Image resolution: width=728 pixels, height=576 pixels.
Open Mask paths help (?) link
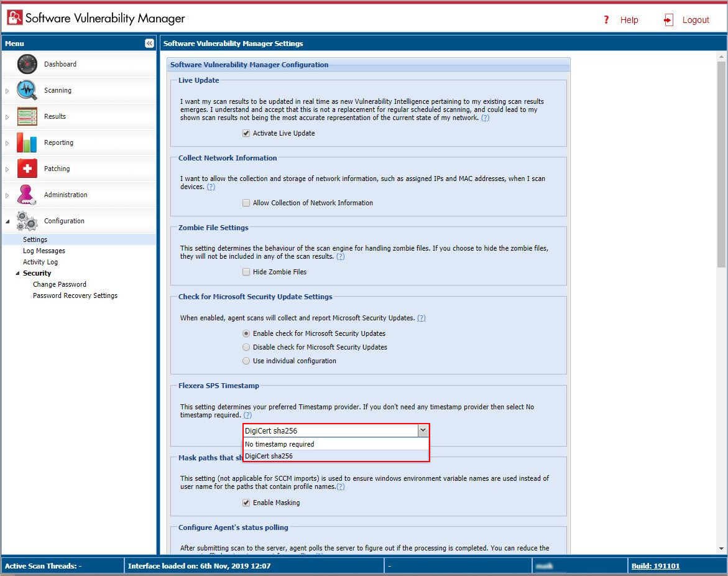pos(340,487)
